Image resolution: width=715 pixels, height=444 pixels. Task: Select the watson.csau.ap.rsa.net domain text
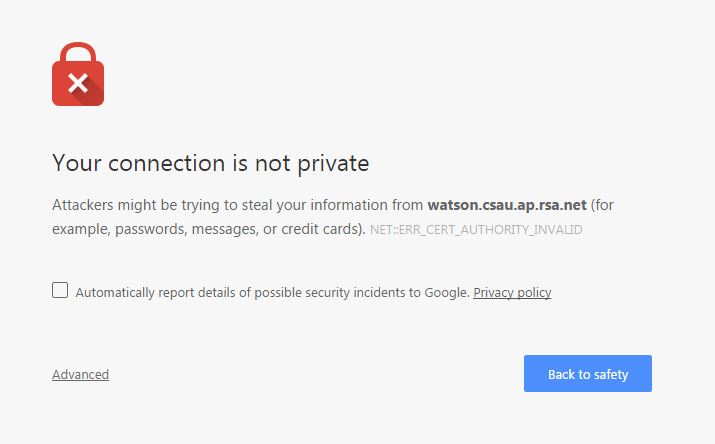(x=507, y=205)
